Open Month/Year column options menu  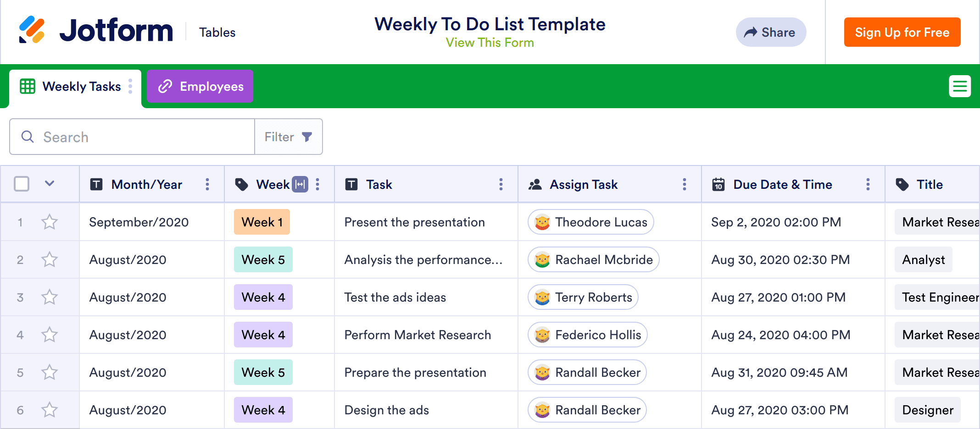pos(207,184)
